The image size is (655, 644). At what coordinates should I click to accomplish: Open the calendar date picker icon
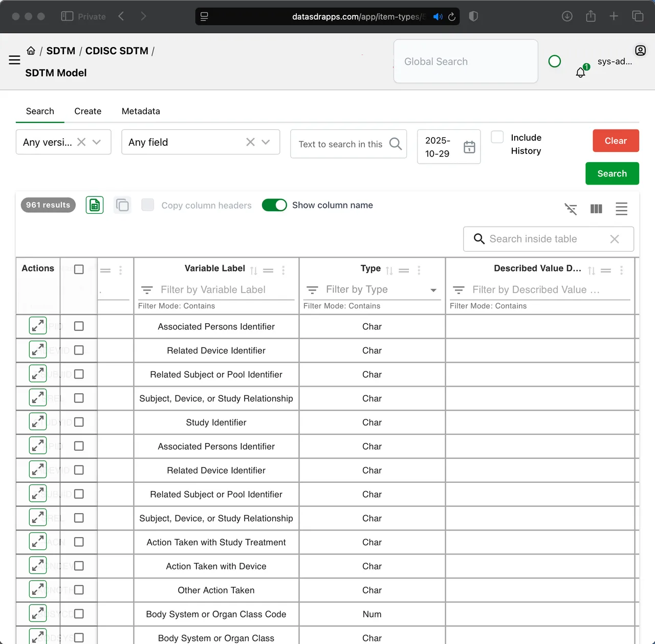click(469, 147)
